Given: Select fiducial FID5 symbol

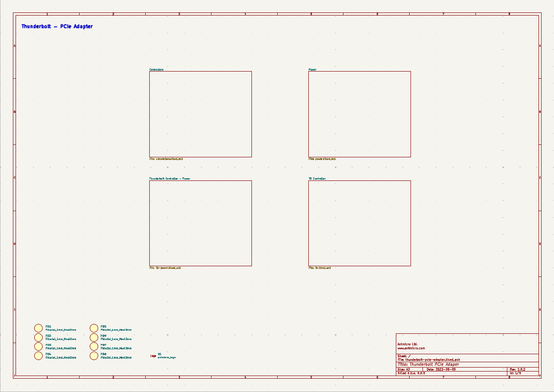Looking at the screenshot, I should click(94, 328).
